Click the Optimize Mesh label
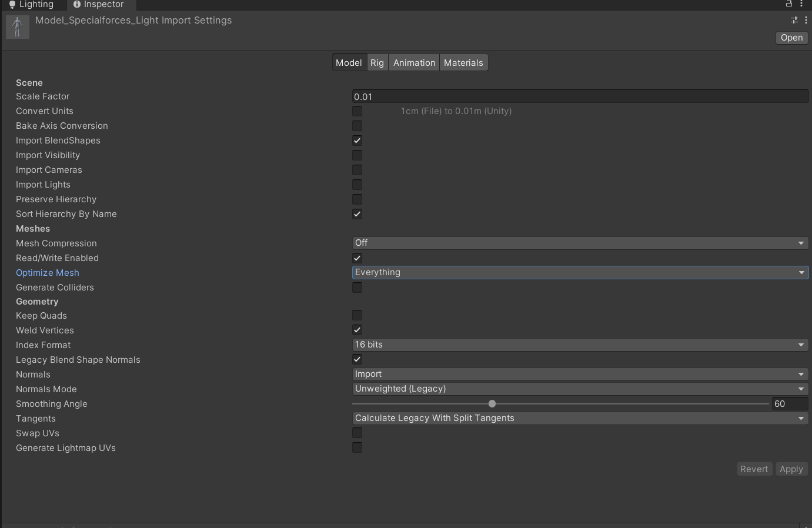The height and width of the screenshot is (528, 812). click(x=48, y=273)
